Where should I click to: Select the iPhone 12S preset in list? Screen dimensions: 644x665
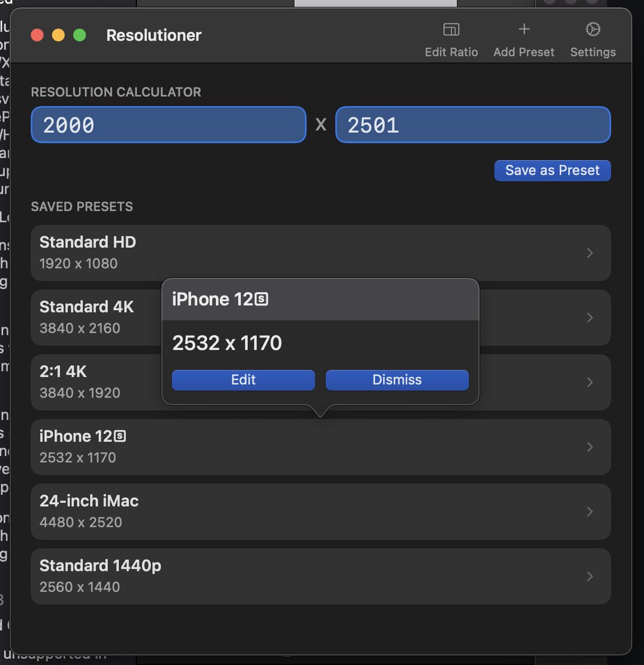click(83, 436)
